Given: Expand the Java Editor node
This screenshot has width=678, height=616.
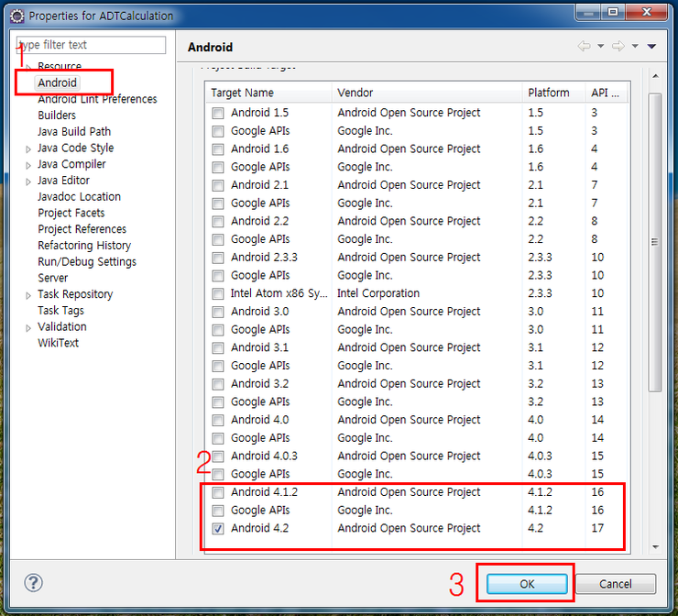Looking at the screenshot, I should 28,181.
